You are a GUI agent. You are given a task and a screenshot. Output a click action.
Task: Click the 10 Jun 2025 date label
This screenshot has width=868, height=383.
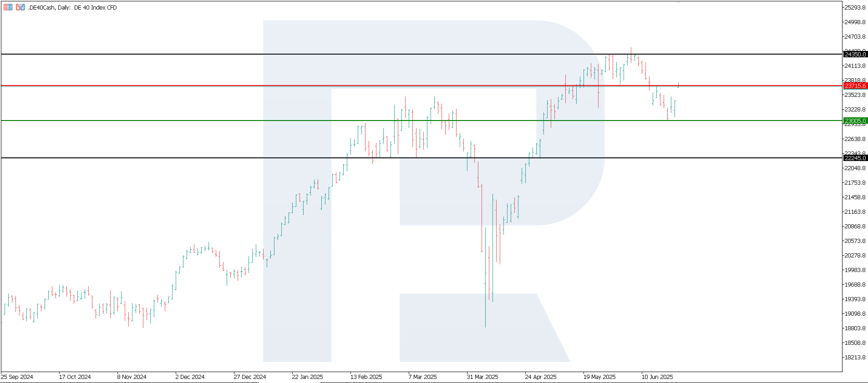coord(657,377)
